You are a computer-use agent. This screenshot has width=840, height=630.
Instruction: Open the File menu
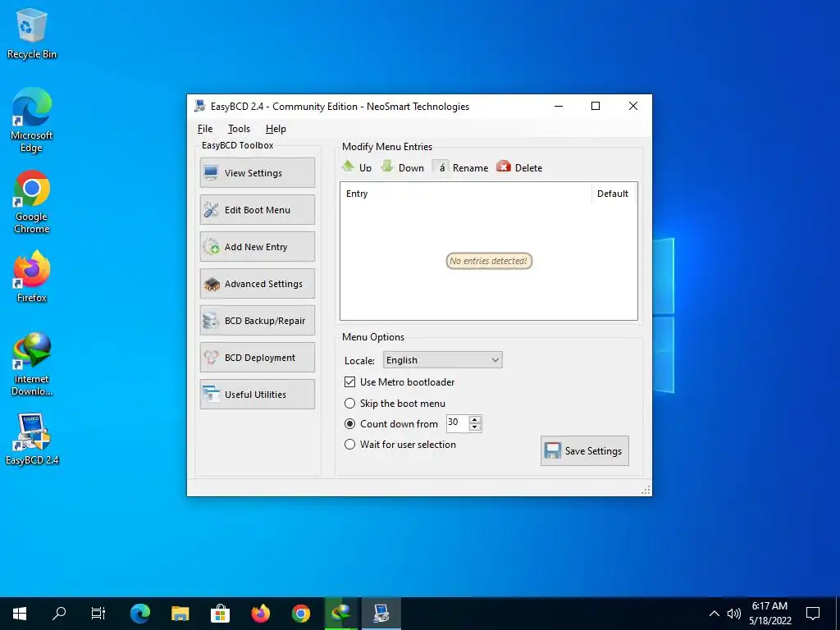204,129
